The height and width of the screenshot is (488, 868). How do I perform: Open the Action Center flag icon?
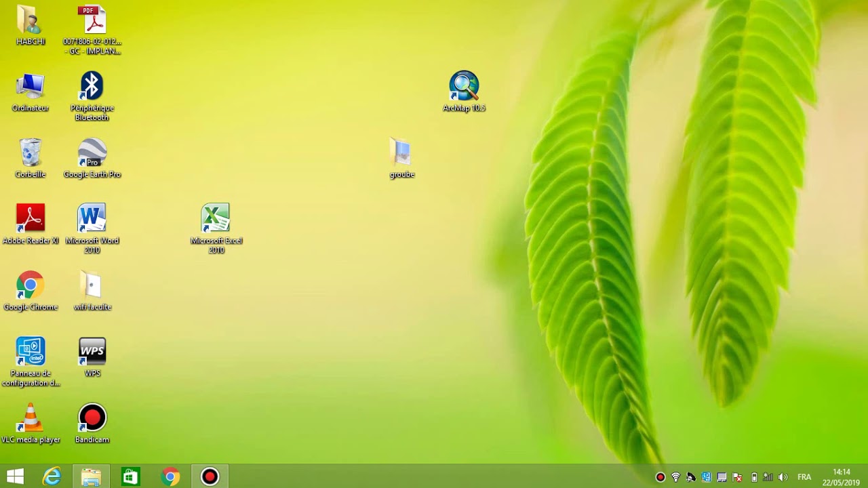pos(737,477)
